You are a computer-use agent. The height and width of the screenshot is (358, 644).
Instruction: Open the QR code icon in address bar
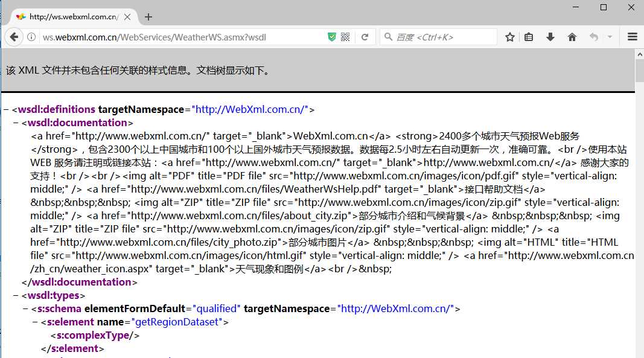coord(345,37)
